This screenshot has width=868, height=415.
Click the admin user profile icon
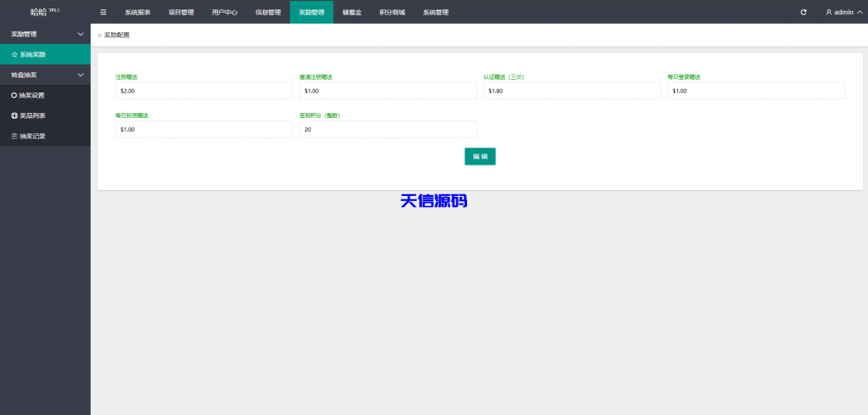pyautogui.click(x=829, y=12)
